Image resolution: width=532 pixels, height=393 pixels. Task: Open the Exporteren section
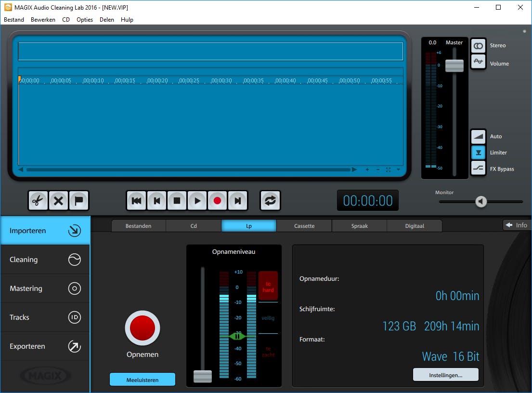click(x=45, y=346)
